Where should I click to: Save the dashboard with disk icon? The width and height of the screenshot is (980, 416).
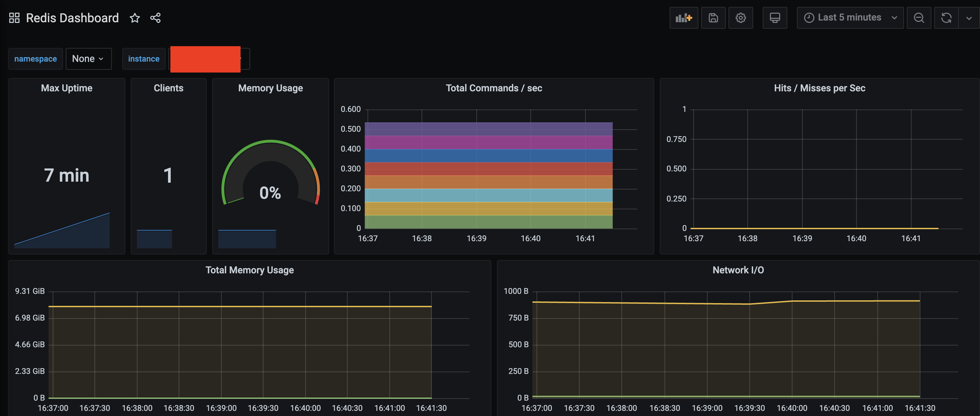[713, 18]
